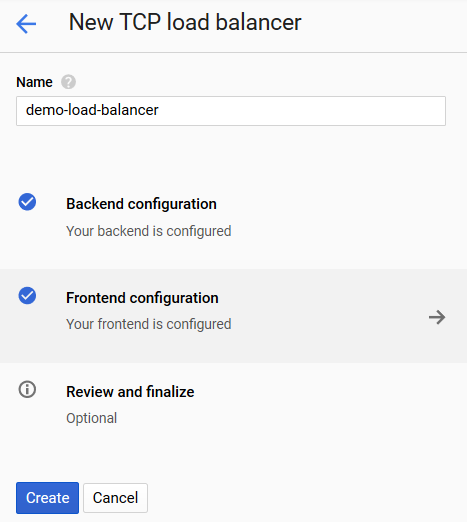This screenshot has height=522, width=467.
Task: Focus the demo-load-balancer name field
Action: point(231,111)
